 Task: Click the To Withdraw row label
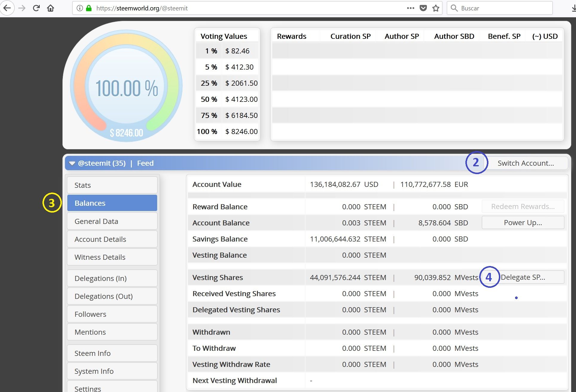[x=214, y=348]
